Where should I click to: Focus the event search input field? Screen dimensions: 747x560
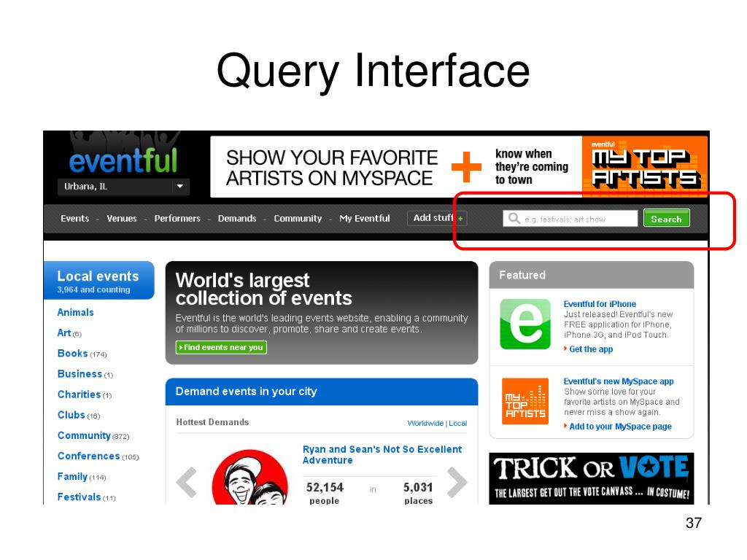570,219
